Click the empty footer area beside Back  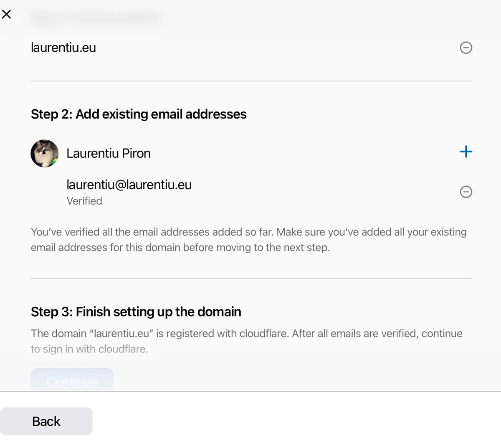coord(292,421)
